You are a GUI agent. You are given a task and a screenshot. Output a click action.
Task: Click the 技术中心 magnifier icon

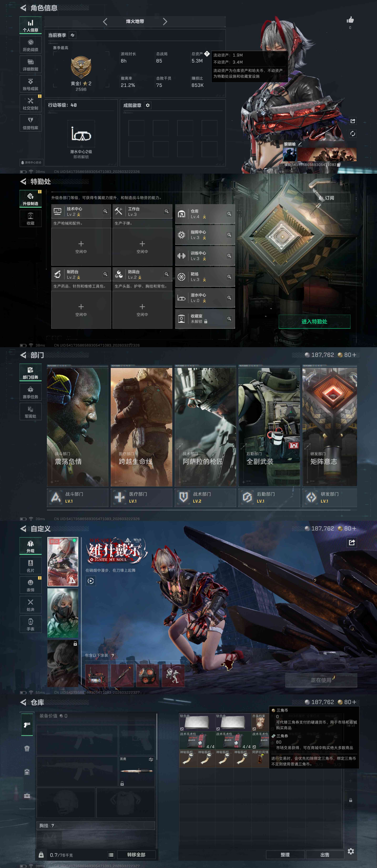tap(105, 211)
